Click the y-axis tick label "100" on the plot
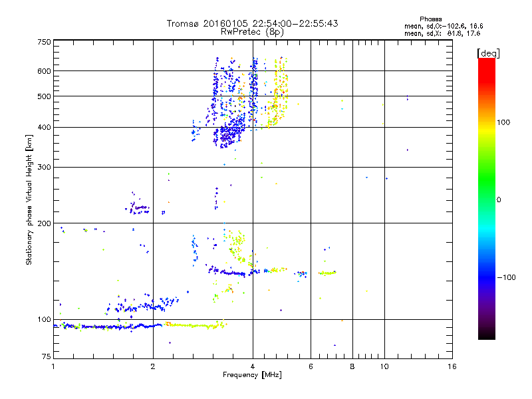The image size is (532, 399). (x=44, y=319)
